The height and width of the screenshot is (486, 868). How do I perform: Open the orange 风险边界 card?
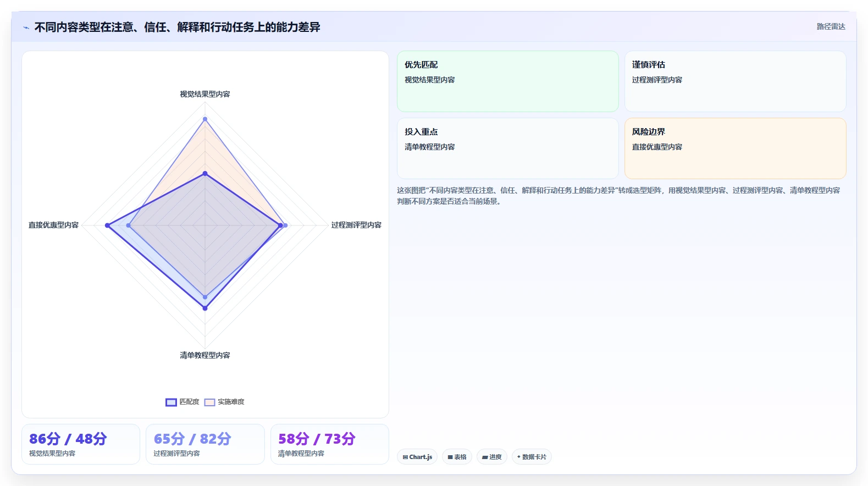(x=736, y=148)
